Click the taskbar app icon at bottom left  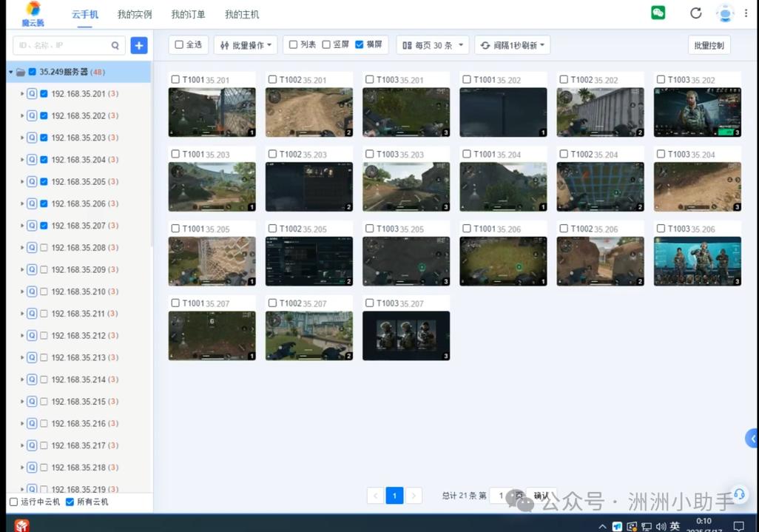click(x=21, y=525)
